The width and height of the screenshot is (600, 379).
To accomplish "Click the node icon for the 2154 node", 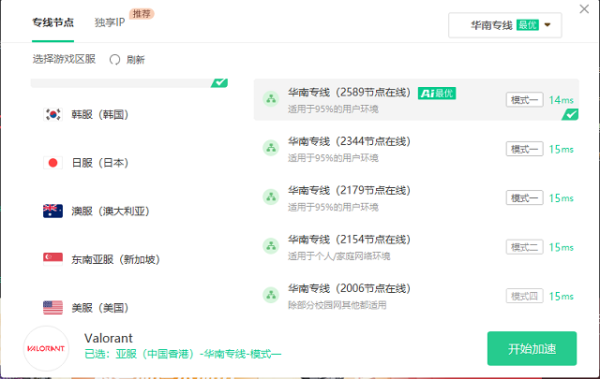I will (271, 246).
